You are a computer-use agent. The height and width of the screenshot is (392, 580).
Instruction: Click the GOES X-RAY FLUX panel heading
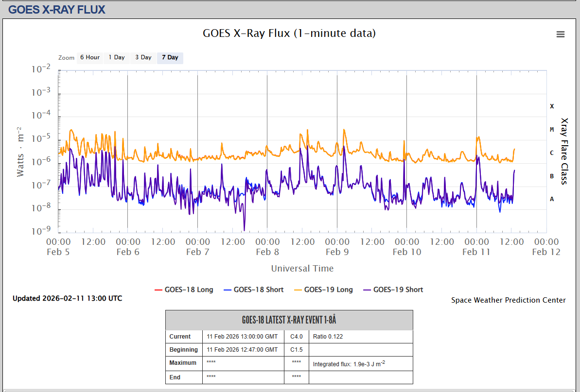pos(57,9)
